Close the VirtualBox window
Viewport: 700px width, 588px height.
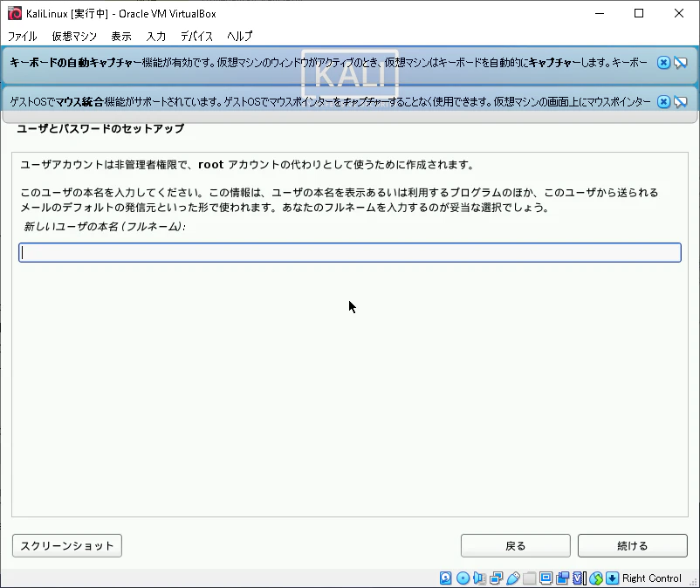679,13
